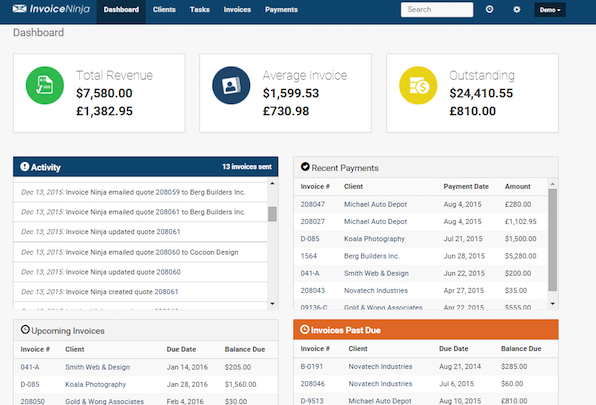Viewport: 596px width, 405px height.
Task: Open invoice 1564 in Recent Payments
Action: (x=308, y=256)
